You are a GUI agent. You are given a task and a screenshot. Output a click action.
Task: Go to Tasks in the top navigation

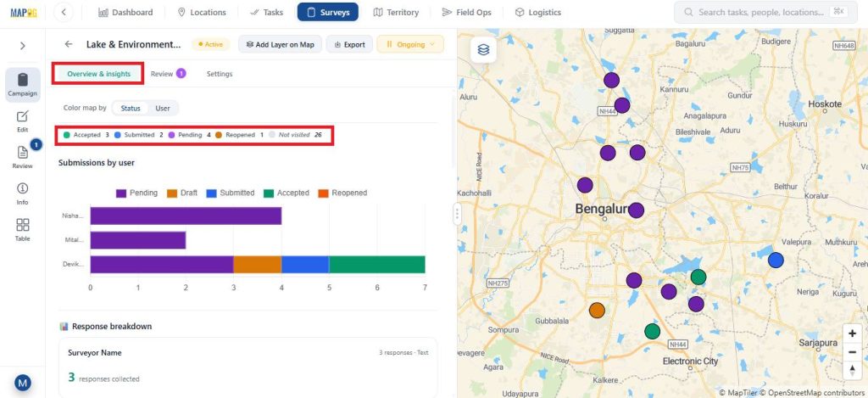(x=266, y=12)
